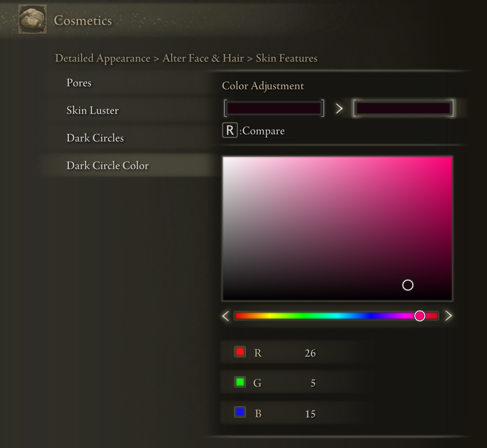Screen dimensions: 487x448
Task: Click the Skin Features breadcrumb
Action: tap(287, 58)
